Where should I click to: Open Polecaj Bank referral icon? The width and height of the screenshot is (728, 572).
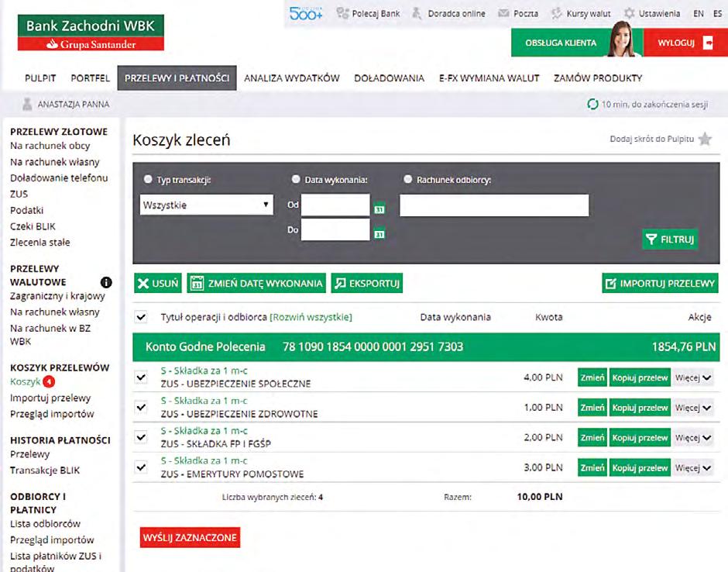(342, 13)
